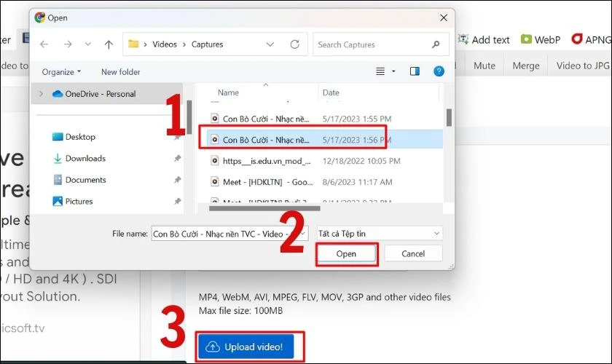612x364 pixels.
Task: Open APNG tool on the webpage
Action: pyautogui.click(x=591, y=40)
